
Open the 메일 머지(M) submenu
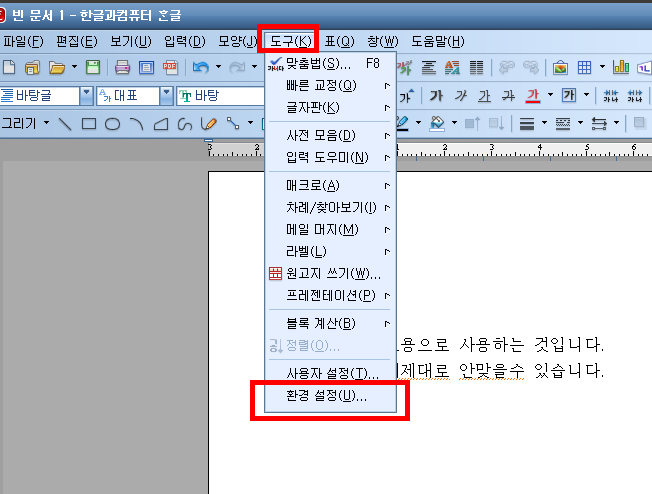tap(330, 229)
